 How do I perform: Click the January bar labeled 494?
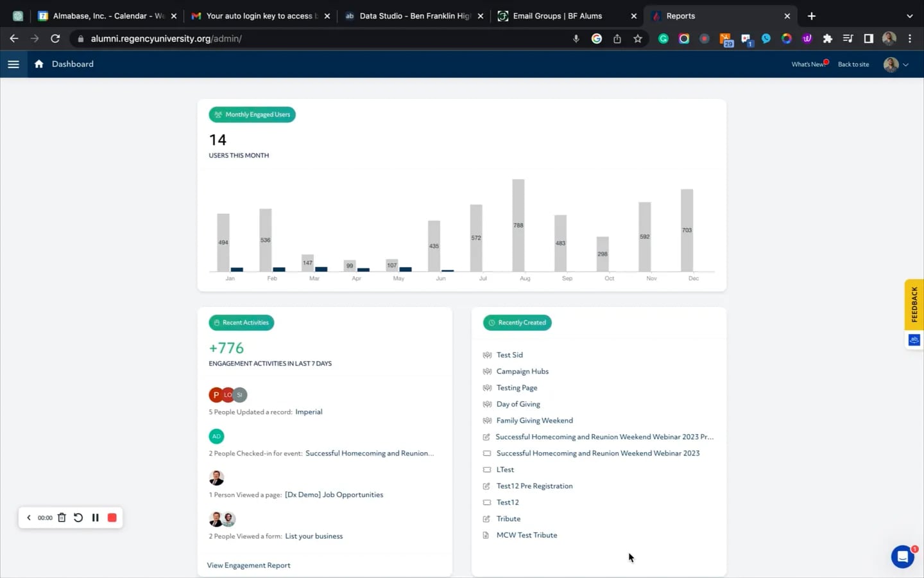point(223,242)
